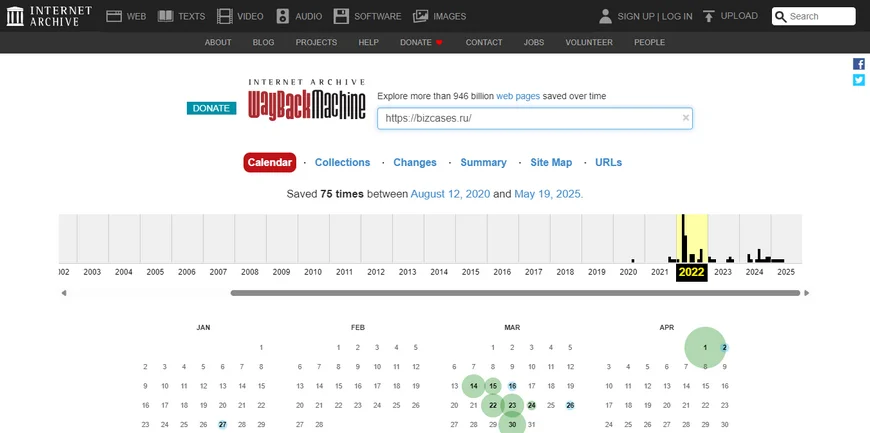Open the HELP menu item
Image resolution: width=870 pixels, height=433 pixels.
368,42
